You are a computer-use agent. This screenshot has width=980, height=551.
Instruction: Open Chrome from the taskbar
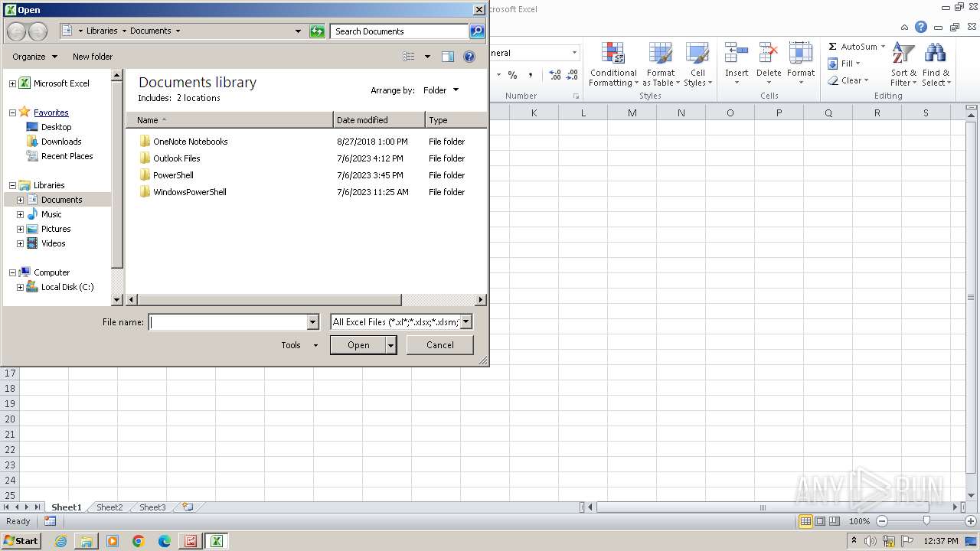139,541
